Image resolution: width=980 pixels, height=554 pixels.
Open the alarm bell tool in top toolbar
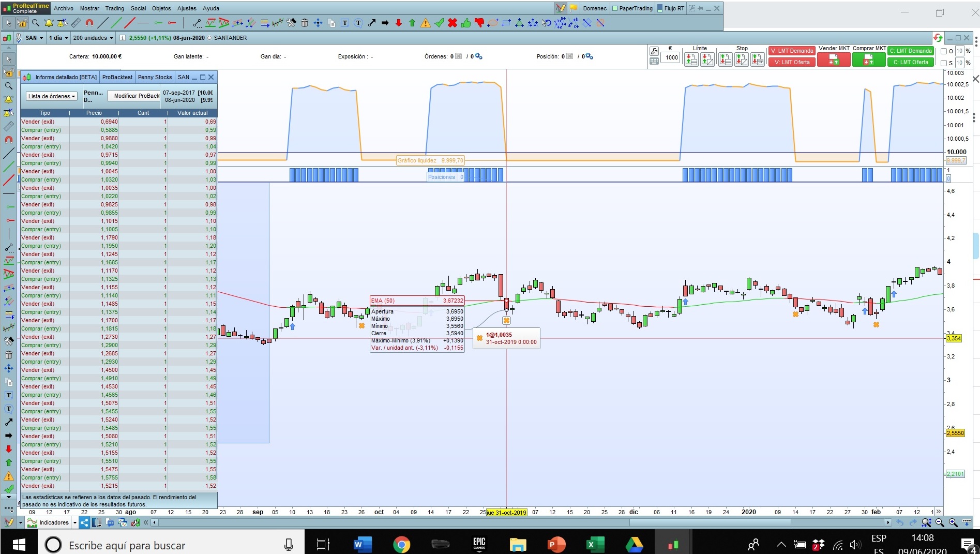point(49,23)
